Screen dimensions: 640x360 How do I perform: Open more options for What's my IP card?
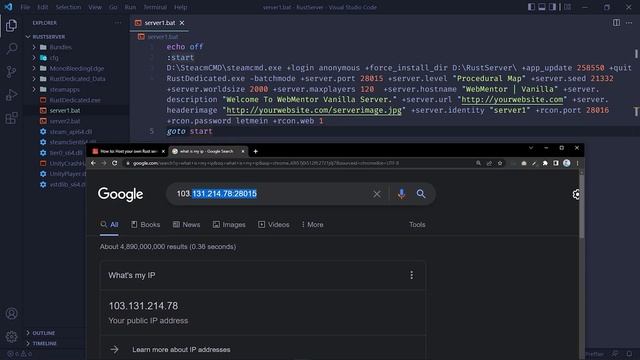pyautogui.click(x=411, y=275)
